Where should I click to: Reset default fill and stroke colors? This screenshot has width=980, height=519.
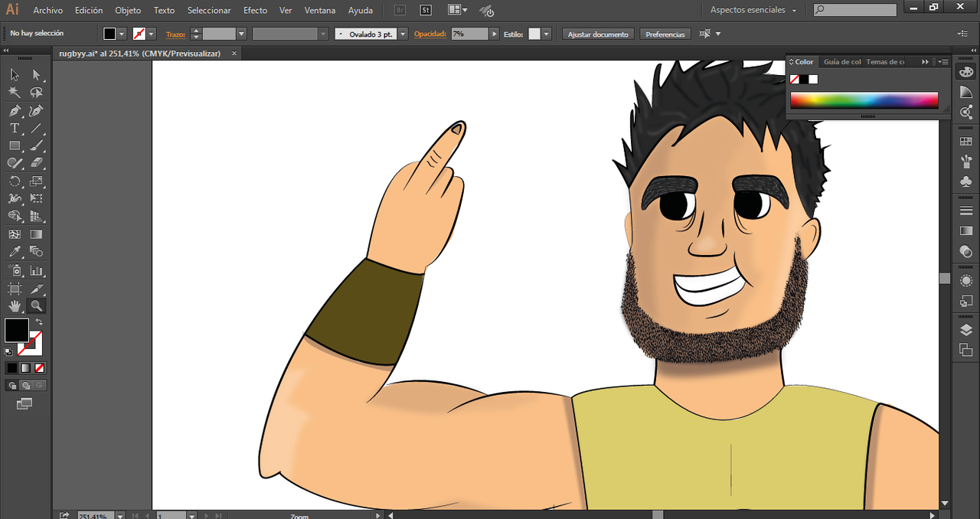(x=8, y=351)
